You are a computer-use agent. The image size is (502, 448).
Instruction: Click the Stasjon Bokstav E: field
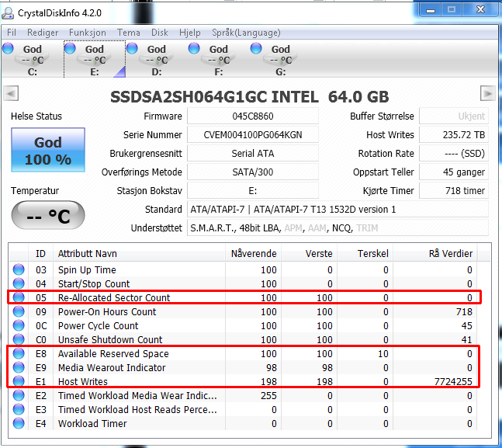point(253,191)
